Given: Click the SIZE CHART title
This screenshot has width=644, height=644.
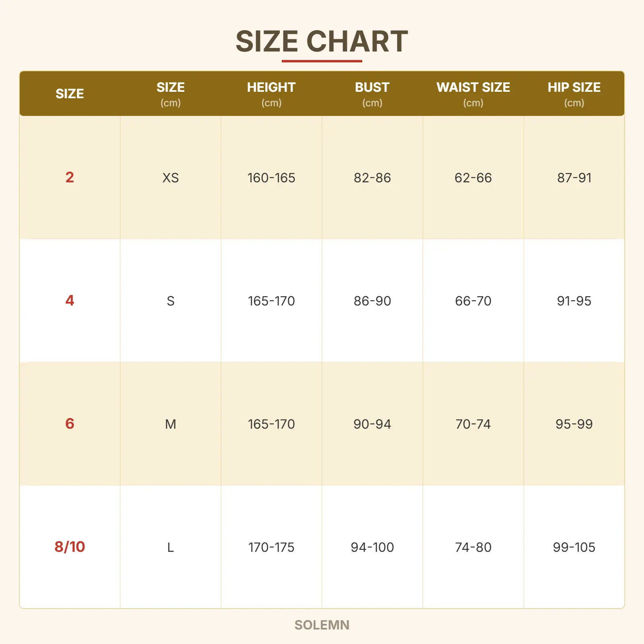Looking at the screenshot, I should click(322, 41).
